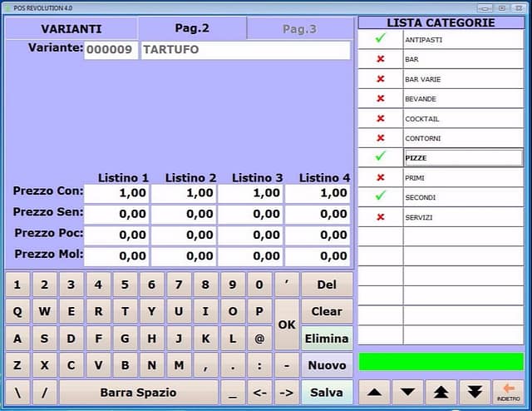
Task: Enable the BAR category red cross
Action: pos(381,59)
